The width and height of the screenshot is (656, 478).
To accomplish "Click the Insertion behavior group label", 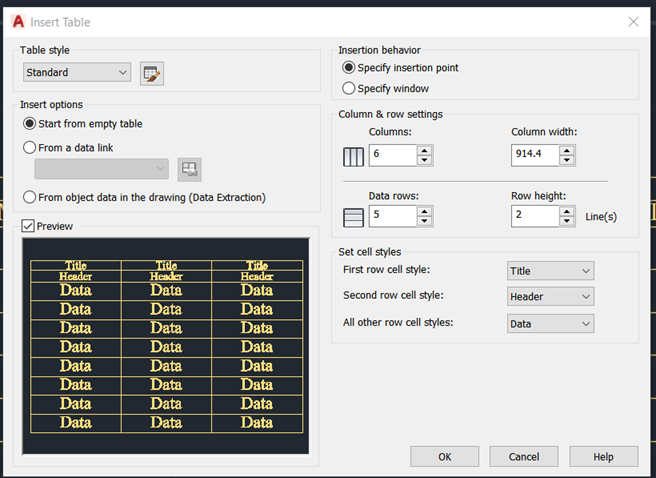I will coord(379,50).
